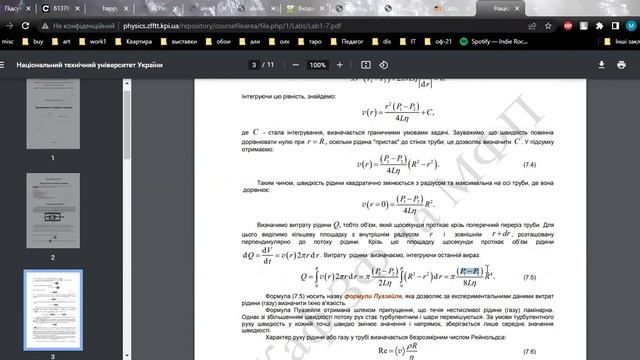Rotate the PDF counterclockwise
Viewport: 640px width, 360px height.
pos(384,65)
